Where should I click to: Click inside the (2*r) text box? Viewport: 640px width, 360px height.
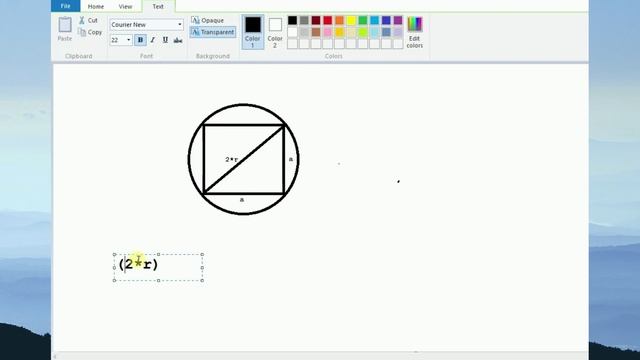158,267
